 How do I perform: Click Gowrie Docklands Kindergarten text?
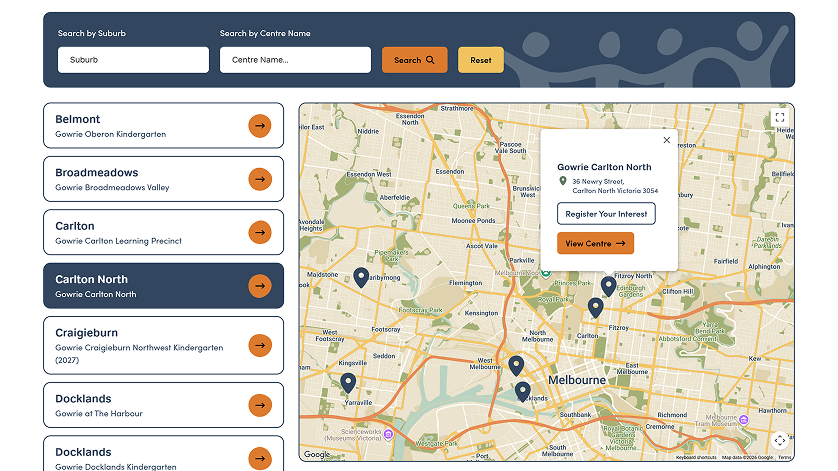click(x=115, y=466)
